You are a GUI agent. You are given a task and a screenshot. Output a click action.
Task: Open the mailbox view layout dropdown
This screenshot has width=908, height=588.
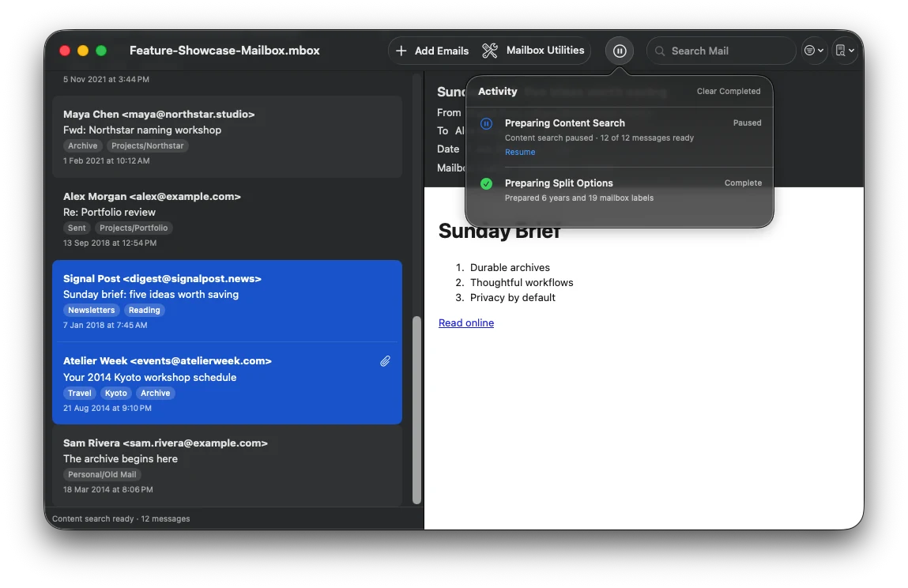pyautogui.click(x=845, y=51)
